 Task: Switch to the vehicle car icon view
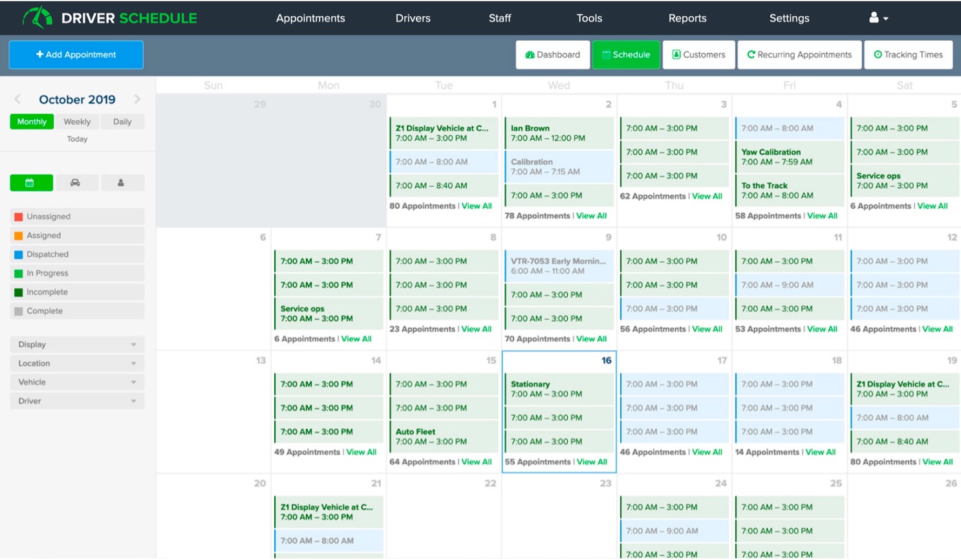(x=76, y=183)
